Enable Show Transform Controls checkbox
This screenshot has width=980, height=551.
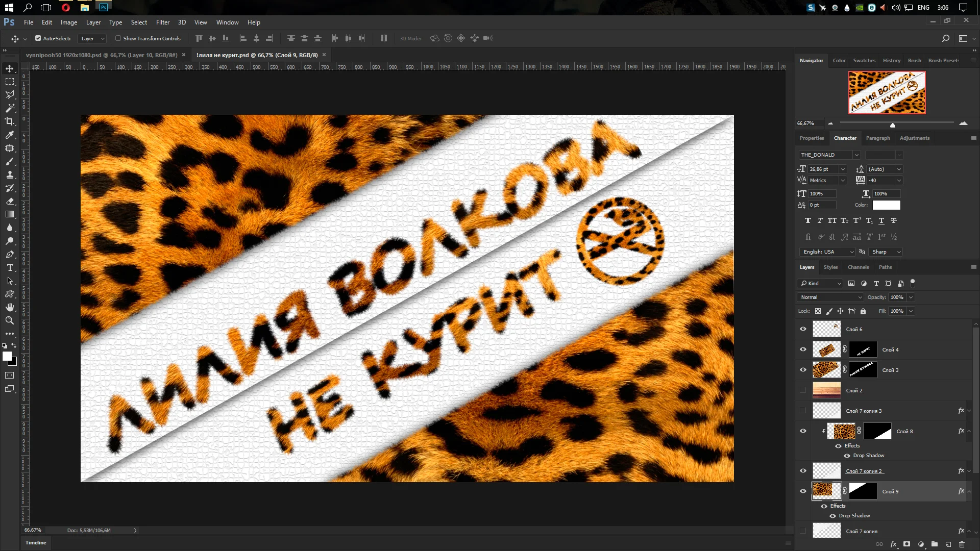(x=118, y=38)
